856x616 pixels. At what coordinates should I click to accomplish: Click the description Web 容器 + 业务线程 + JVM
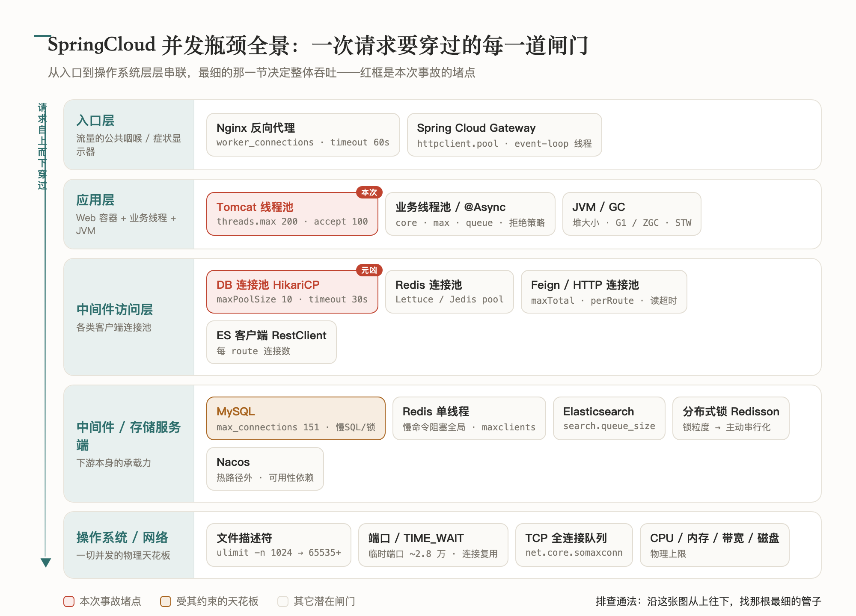pyautogui.click(x=126, y=224)
